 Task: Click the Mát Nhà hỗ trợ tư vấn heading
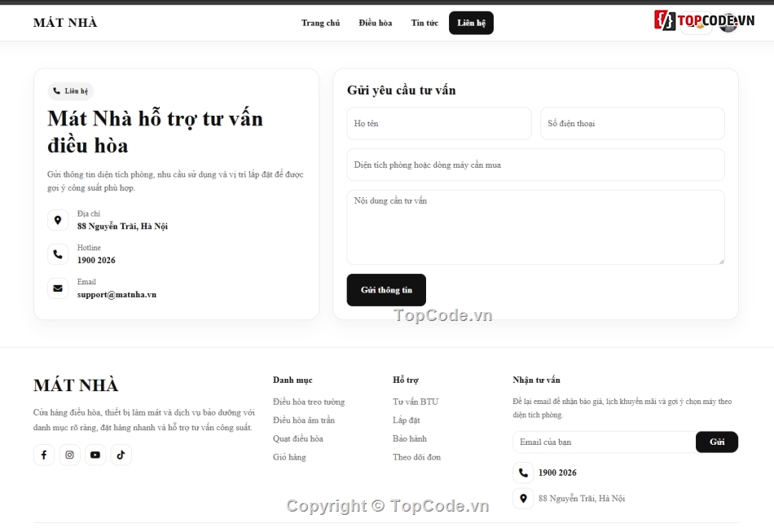(x=155, y=132)
